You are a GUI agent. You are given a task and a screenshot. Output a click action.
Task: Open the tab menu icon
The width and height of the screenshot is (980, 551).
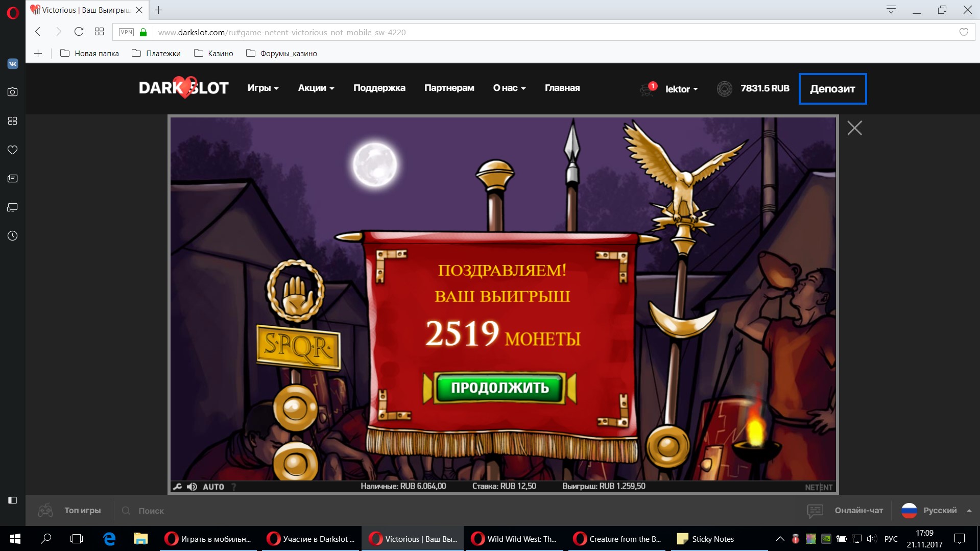(891, 10)
